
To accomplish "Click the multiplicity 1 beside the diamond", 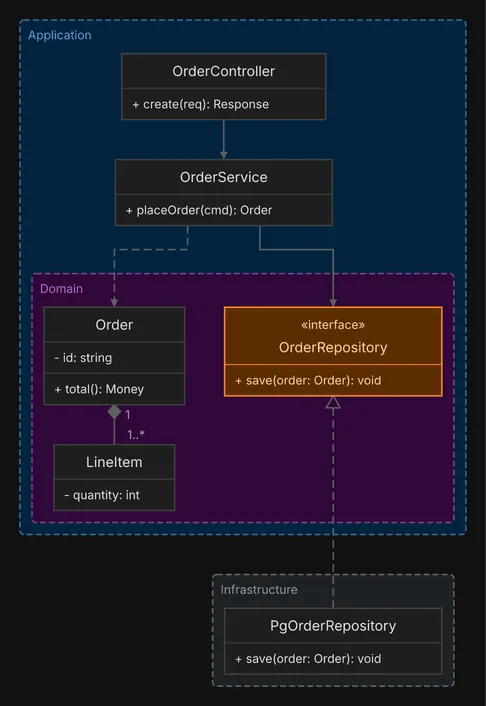I will tap(128, 415).
